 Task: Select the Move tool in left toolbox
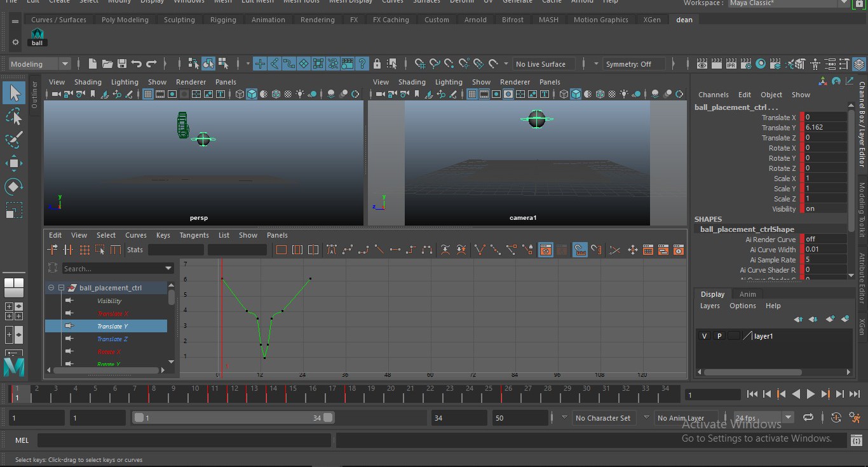click(x=13, y=163)
